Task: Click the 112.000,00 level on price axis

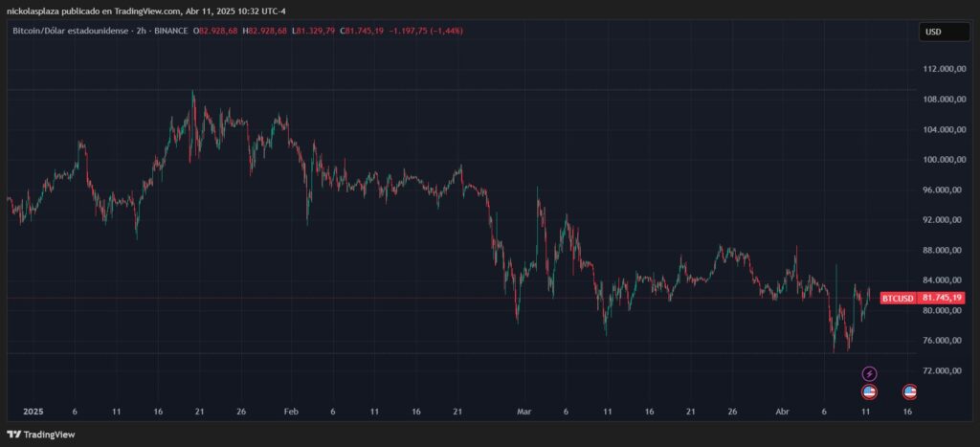Action: point(942,69)
